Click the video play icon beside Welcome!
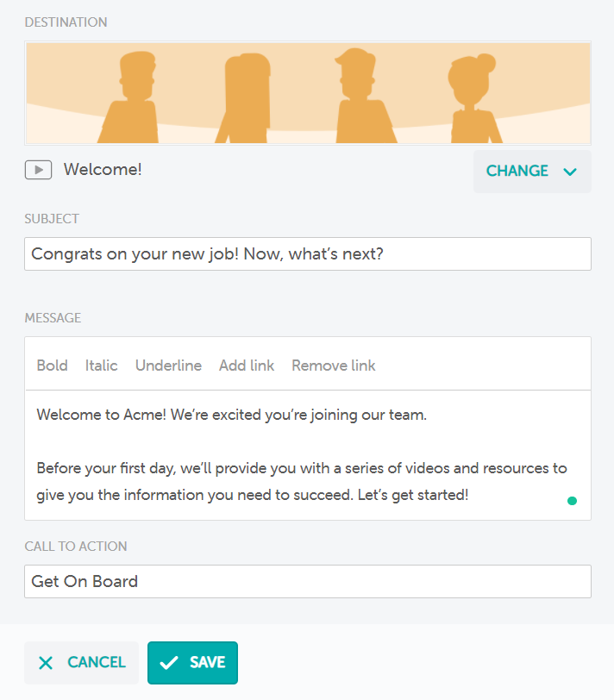 coord(38,170)
